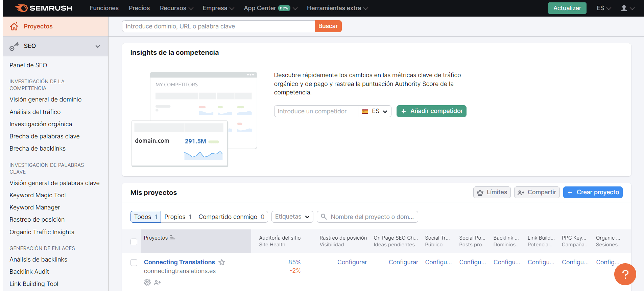
Task: Open the Etiquetas filter dropdown
Action: pos(292,217)
